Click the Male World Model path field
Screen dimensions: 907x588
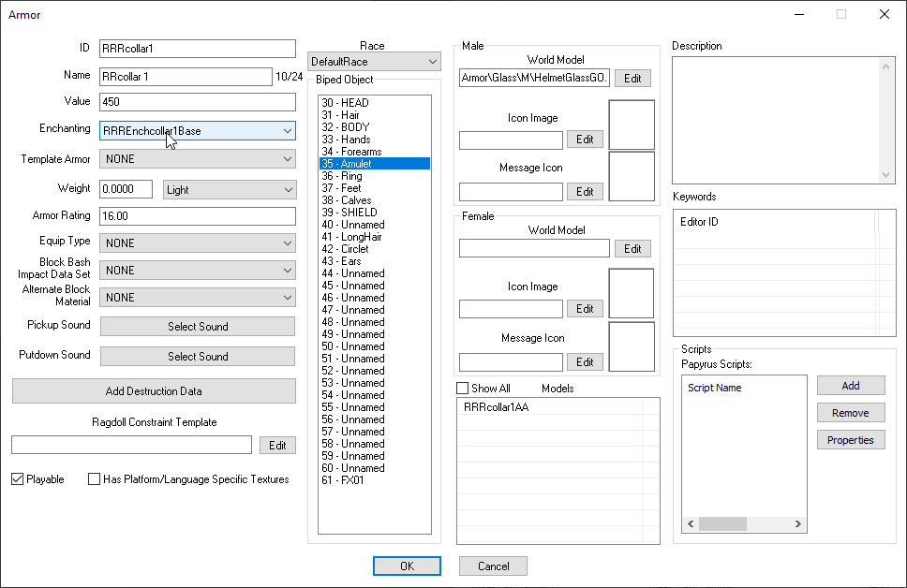[534, 78]
